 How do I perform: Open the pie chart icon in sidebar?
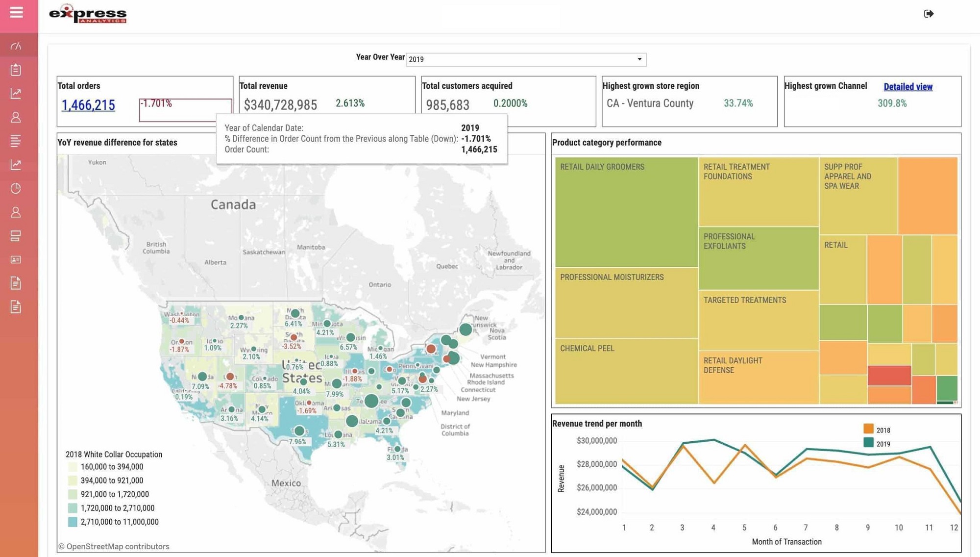16,188
